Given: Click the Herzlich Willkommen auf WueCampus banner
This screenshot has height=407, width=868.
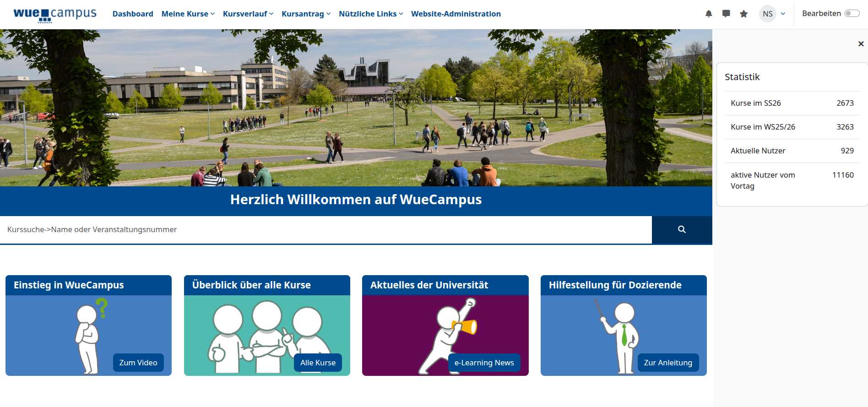Looking at the screenshot, I should click(356, 200).
